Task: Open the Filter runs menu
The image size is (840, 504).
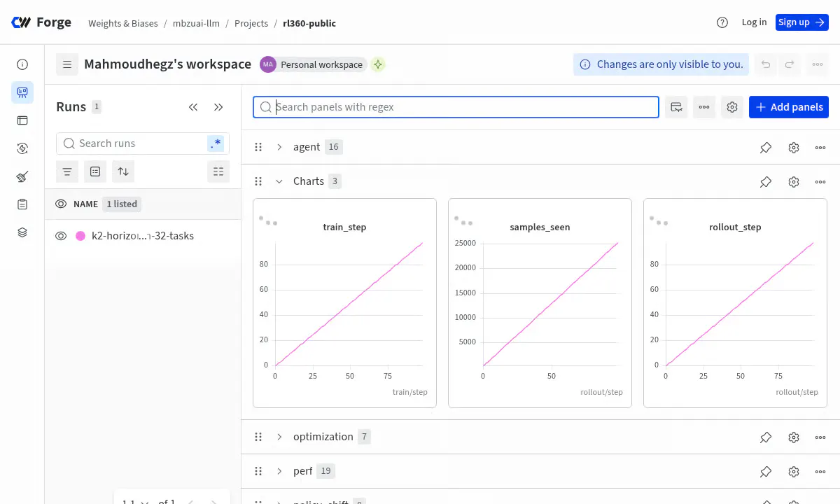Action: click(67, 171)
